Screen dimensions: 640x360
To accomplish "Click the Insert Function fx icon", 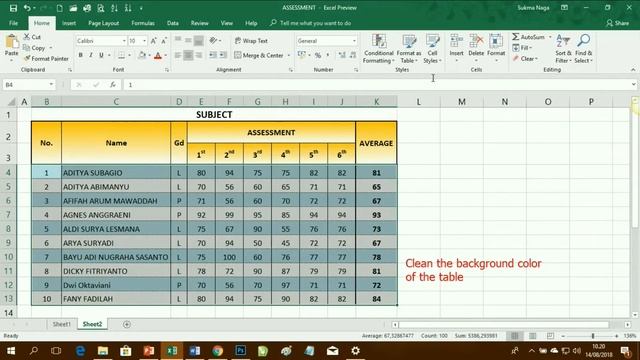I will [113, 84].
